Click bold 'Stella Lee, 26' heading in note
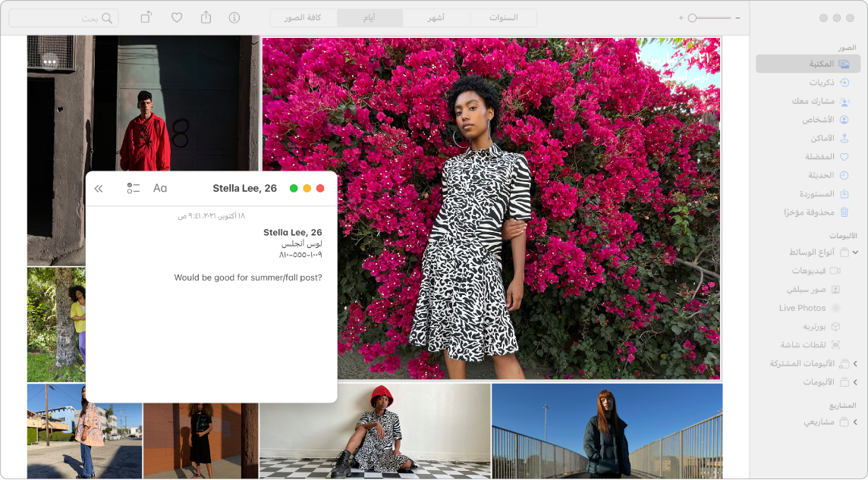 pos(292,232)
